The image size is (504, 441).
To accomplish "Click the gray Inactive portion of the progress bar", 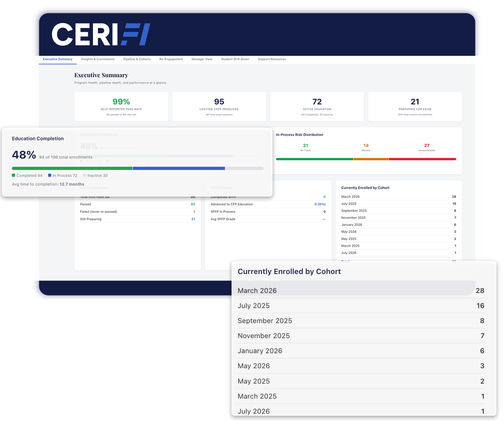I will [244, 169].
